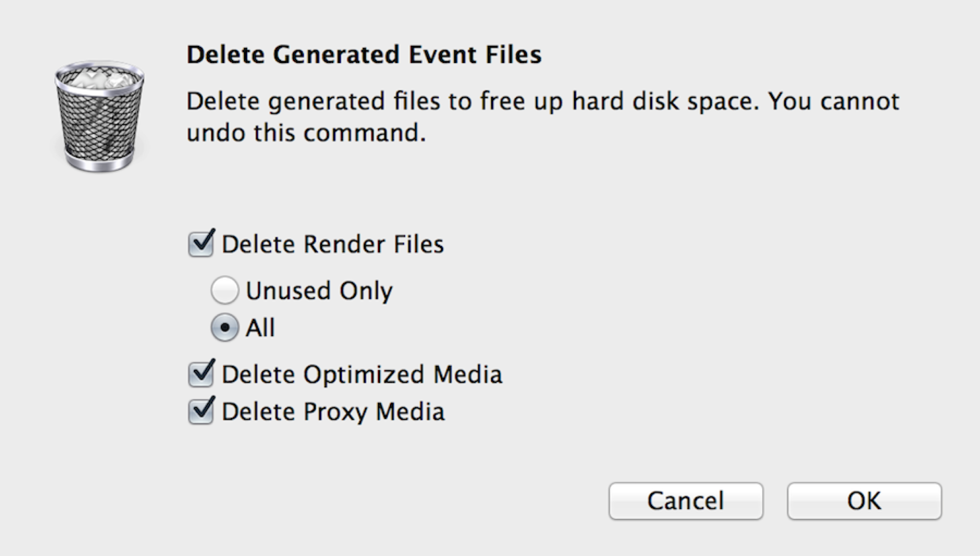Image resolution: width=980 pixels, height=556 pixels.
Task: Click the "Delete Render Files" label text
Action: [332, 244]
